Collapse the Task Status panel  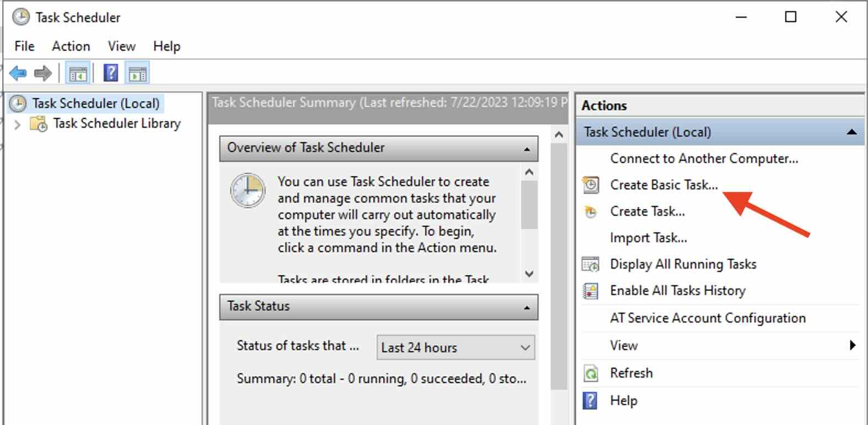(x=526, y=307)
